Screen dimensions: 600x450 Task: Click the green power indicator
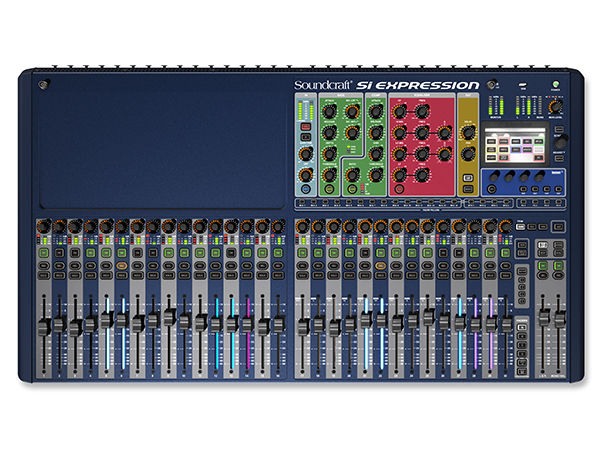pyautogui.click(x=555, y=84)
